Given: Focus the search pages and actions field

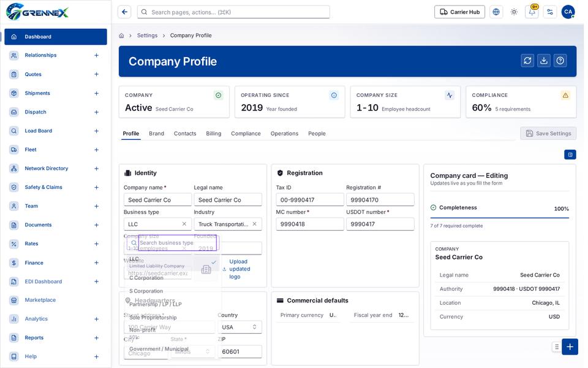Looking at the screenshot, I should [233, 12].
